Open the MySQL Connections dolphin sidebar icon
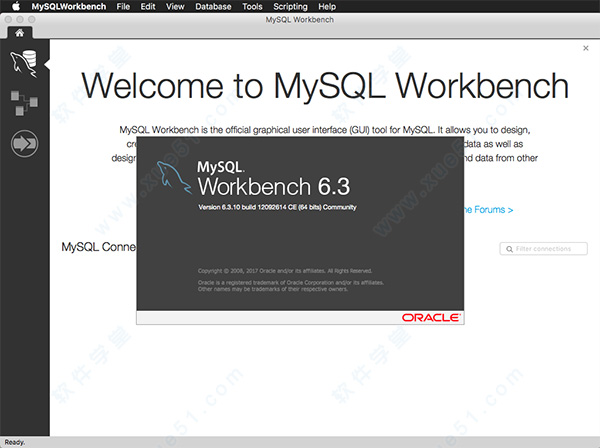The image size is (600, 448). click(21, 62)
